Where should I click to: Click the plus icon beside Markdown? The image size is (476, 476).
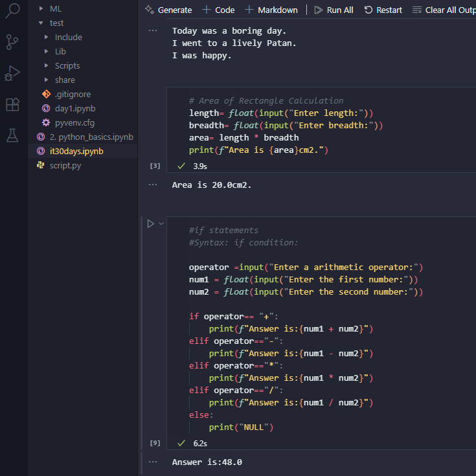point(249,10)
